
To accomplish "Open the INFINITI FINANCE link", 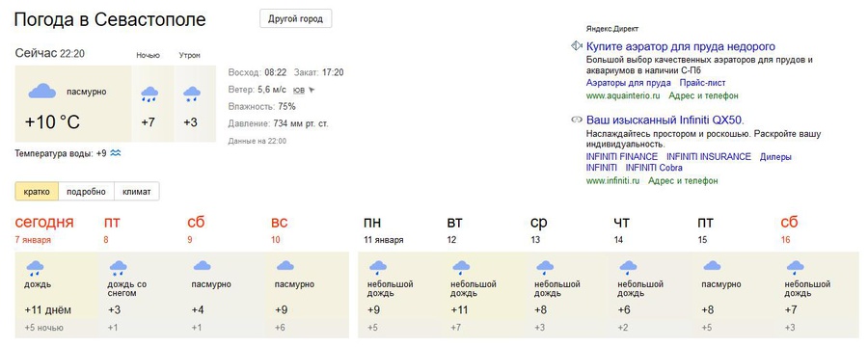I will (622, 156).
